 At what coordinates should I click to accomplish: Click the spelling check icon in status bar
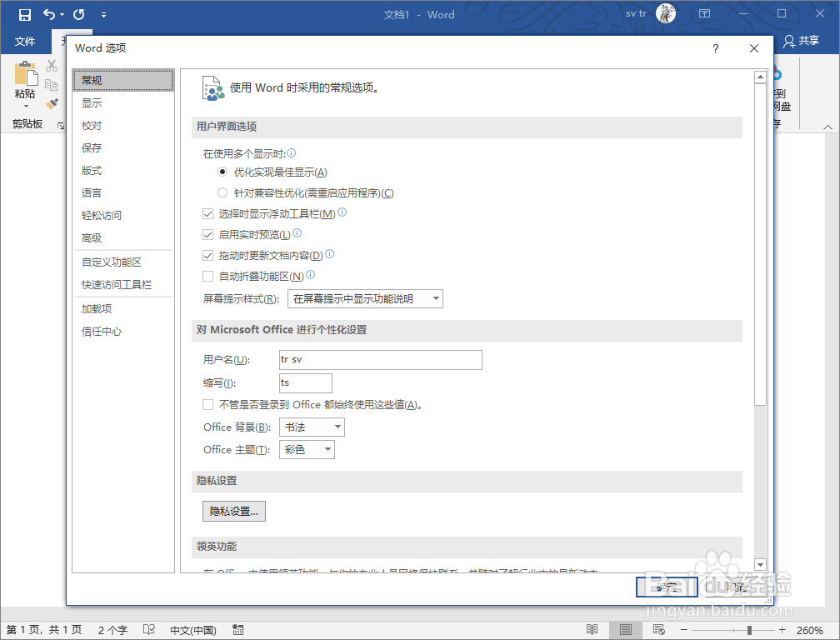pyautogui.click(x=149, y=629)
